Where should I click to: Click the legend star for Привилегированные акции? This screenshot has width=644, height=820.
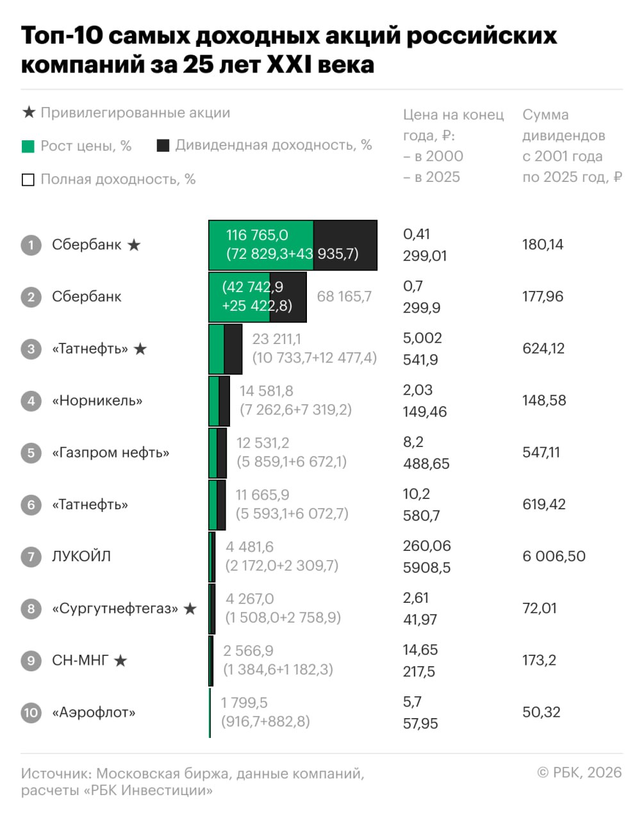[x=28, y=113]
